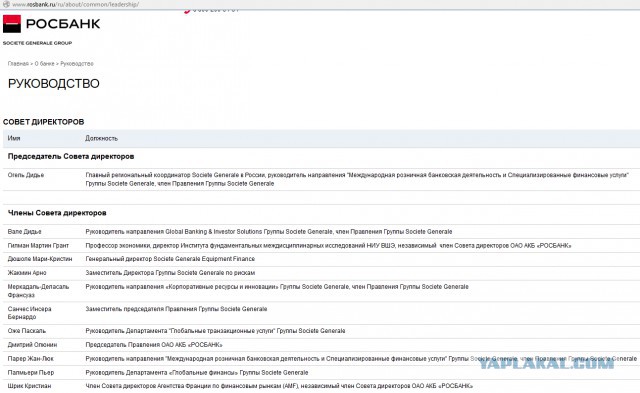Image resolution: width=640 pixels, height=393 pixels.
Task: Select the name Гилман Мартин Грант
Action: 38,245
